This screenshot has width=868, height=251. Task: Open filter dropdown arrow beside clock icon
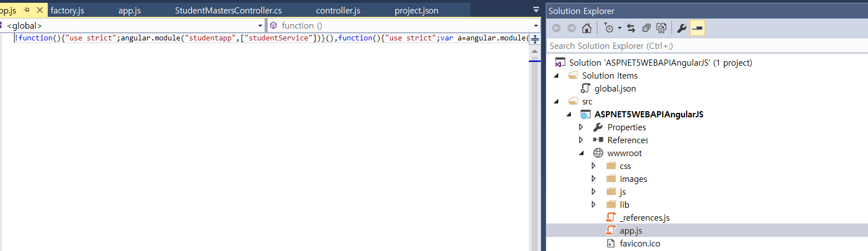[619, 28]
